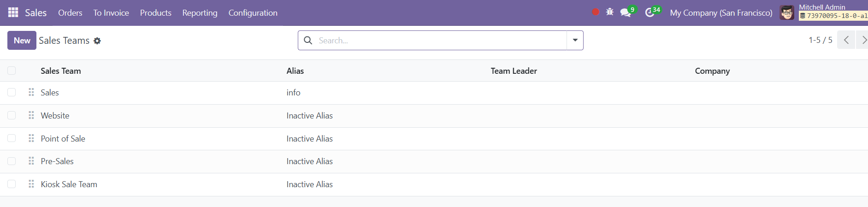Open the My Company (San Francisco) switcher
The image size is (868, 207).
click(721, 13)
